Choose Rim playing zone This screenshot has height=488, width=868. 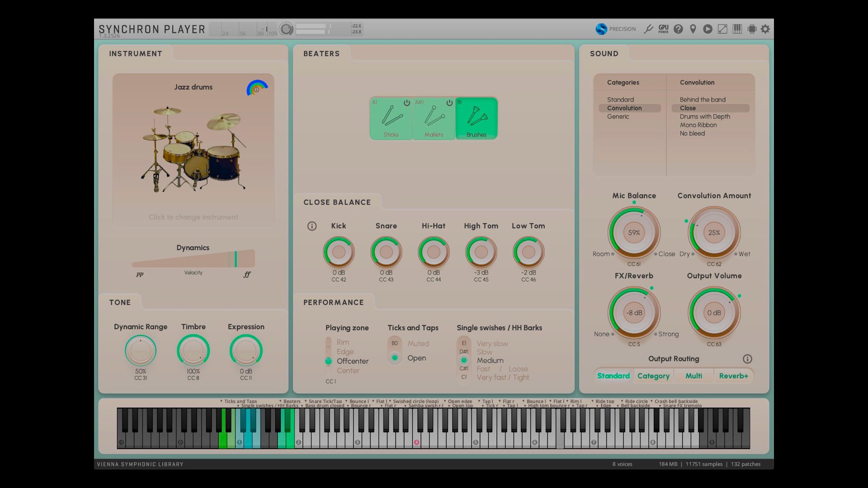343,342
